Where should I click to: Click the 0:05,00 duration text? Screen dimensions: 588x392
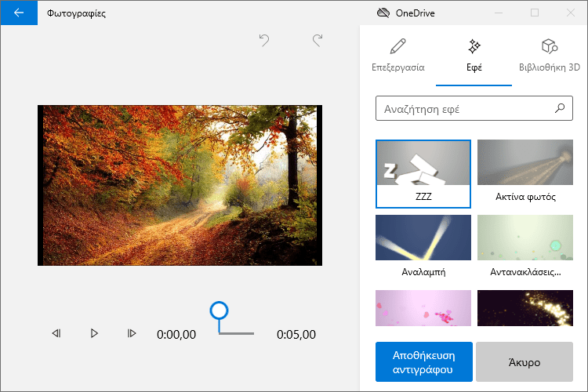pyautogui.click(x=296, y=334)
